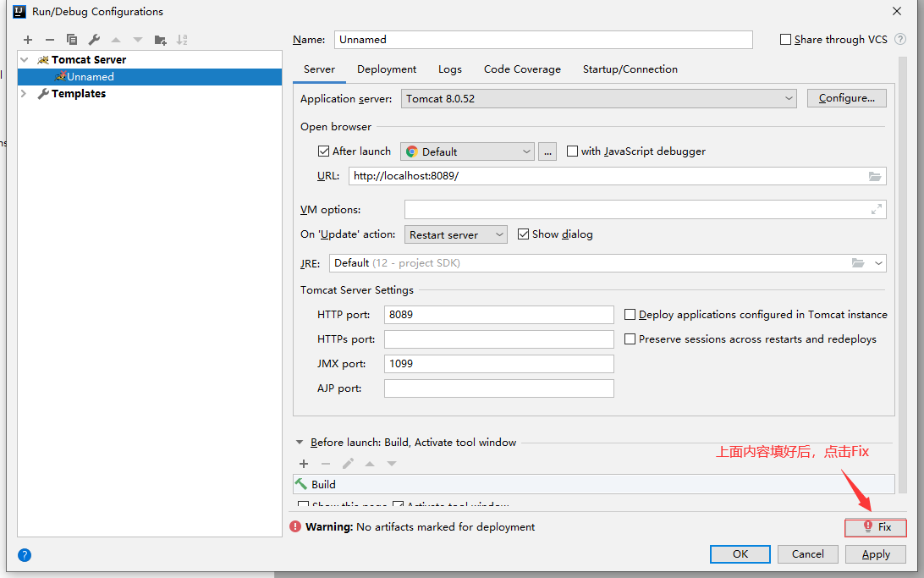The image size is (924, 578).
Task: Close the Run/Debug Configurations dialog
Action: point(896,11)
